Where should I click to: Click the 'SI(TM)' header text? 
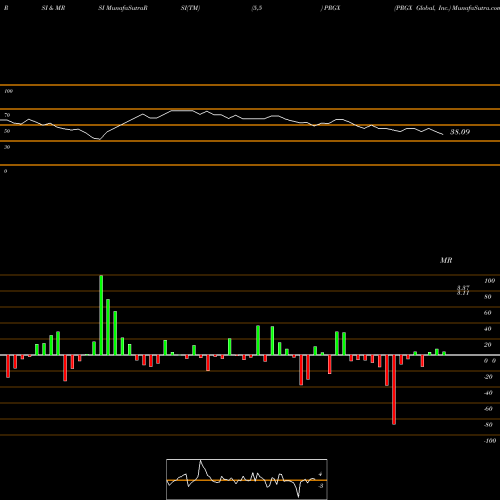click(190, 8)
